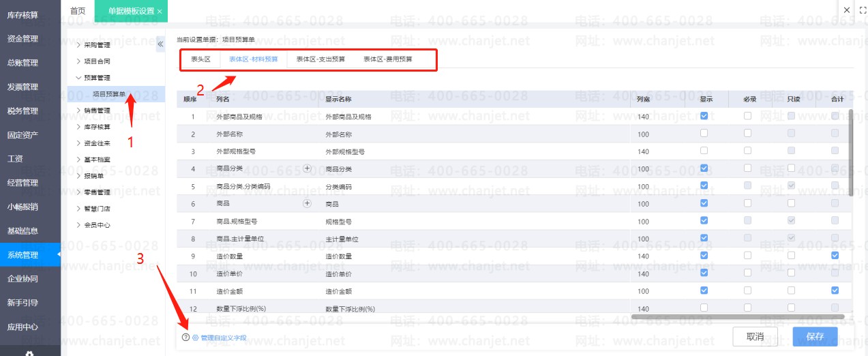
Task: Expand 基本档案 tree node
Action: click(x=78, y=160)
